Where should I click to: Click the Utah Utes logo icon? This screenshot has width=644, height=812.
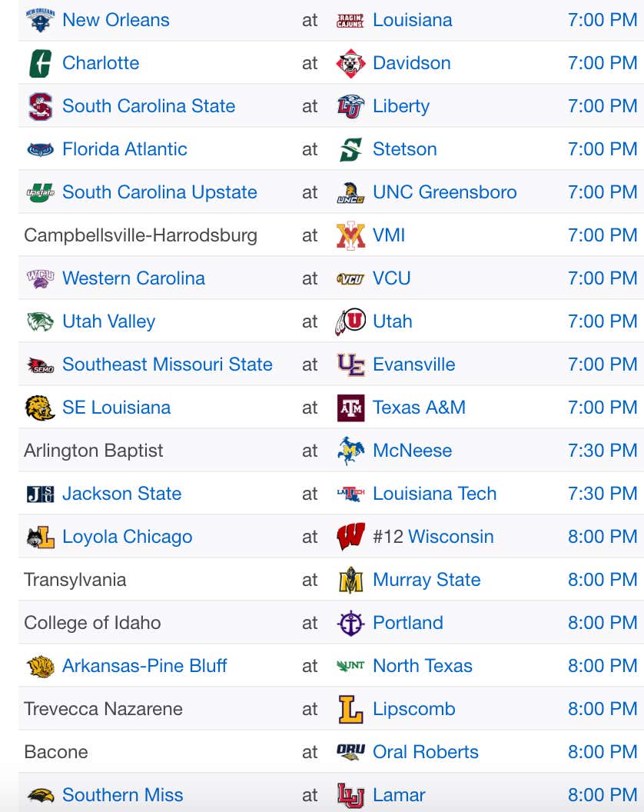click(350, 321)
